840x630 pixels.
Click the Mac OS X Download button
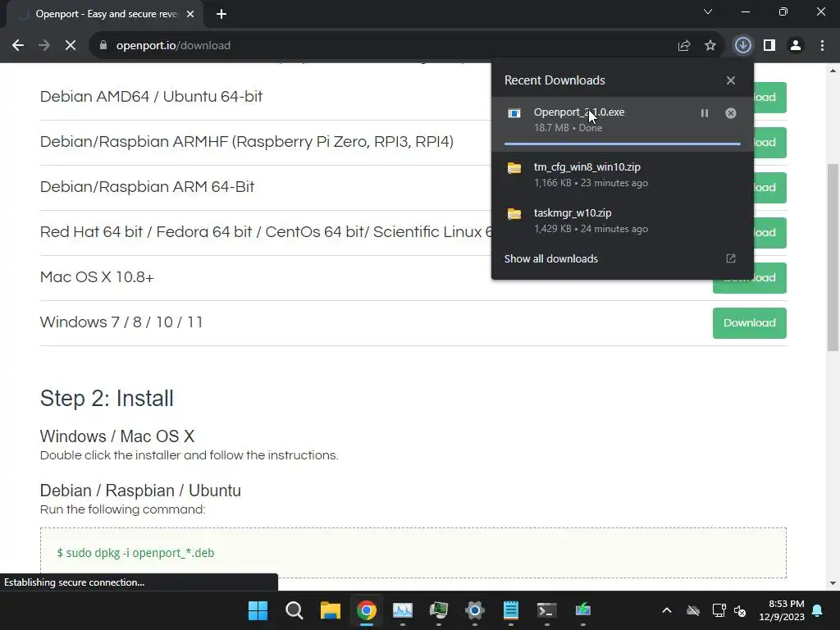pos(750,278)
